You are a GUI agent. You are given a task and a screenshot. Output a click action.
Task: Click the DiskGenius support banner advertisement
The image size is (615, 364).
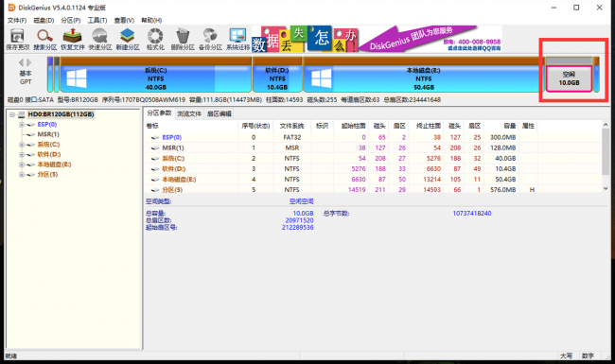[377, 39]
